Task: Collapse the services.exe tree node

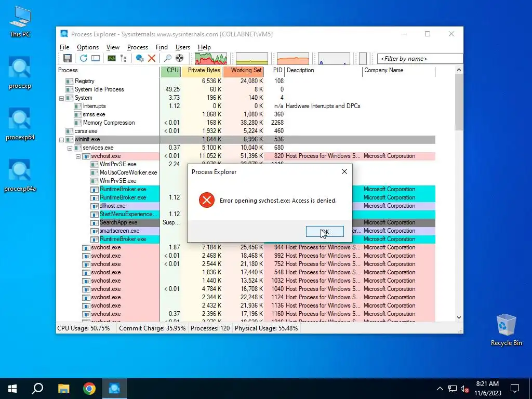Action: tap(70, 148)
